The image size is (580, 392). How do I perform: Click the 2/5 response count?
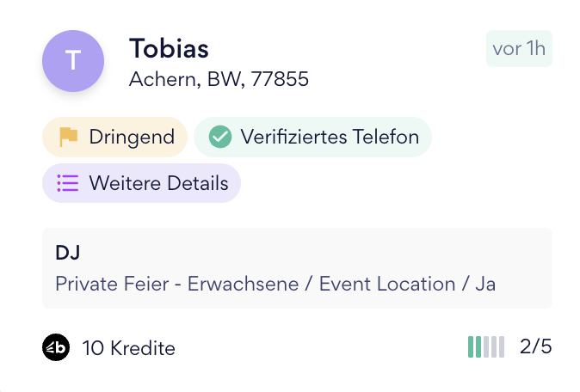pos(536,347)
